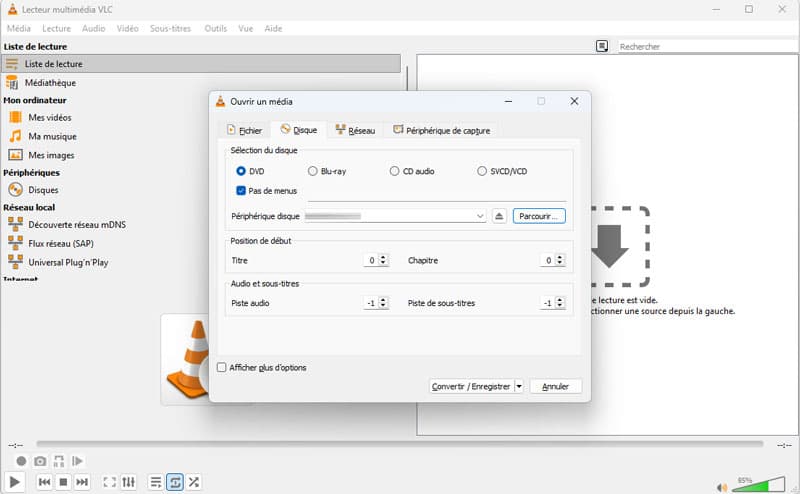The image size is (800, 494).
Task: Uncheck the 'Pas de menus' checkbox
Action: (241, 190)
